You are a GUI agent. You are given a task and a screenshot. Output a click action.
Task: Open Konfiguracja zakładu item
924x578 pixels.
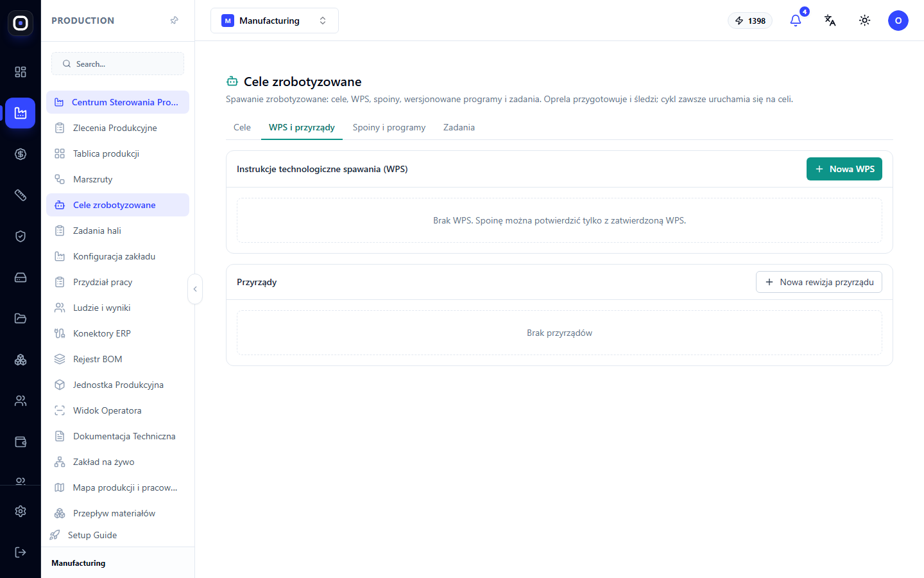click(x=117, y=256)
